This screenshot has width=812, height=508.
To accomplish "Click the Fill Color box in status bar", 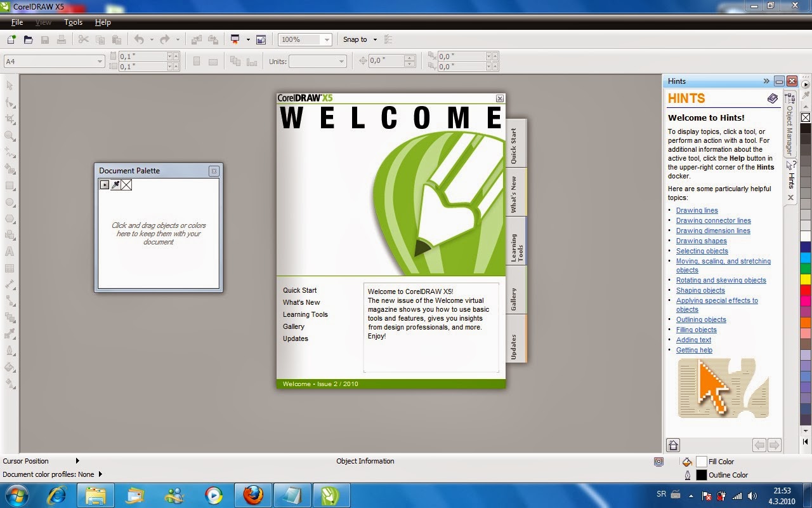I will tap(701, 462).
